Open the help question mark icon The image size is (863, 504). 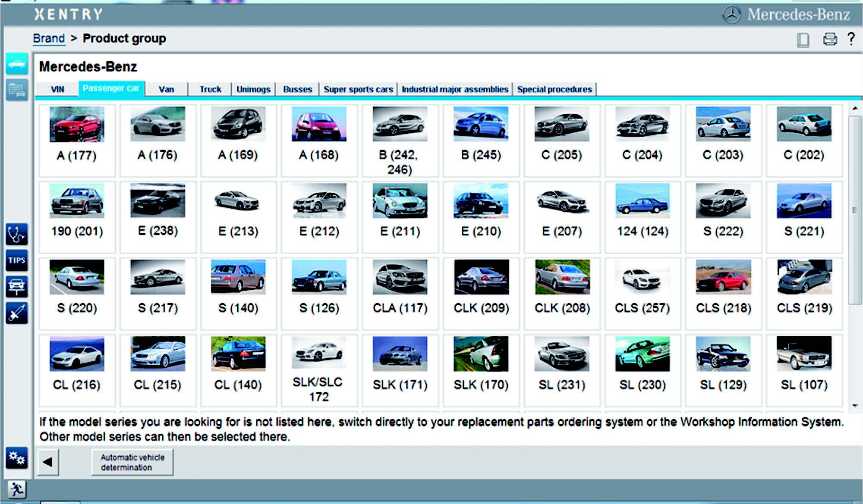(x=851, y=39)
